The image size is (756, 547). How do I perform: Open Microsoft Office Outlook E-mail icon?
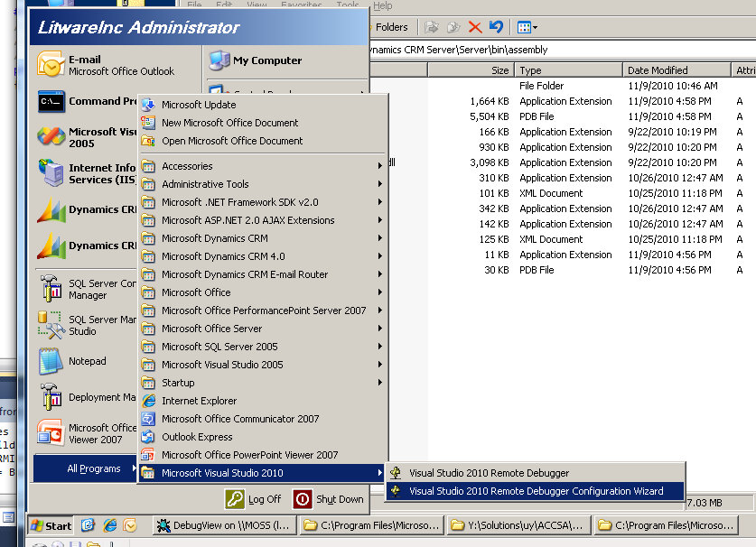51,65
